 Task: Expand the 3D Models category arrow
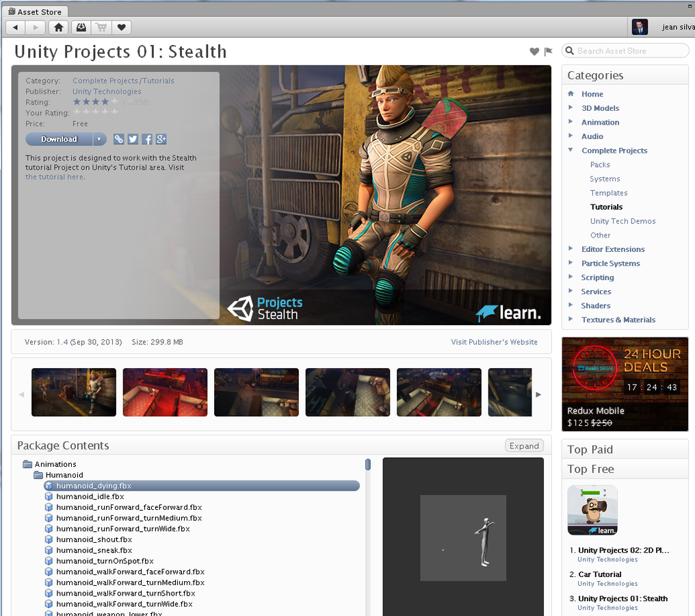pyautogui.click(x=571, y=107)
